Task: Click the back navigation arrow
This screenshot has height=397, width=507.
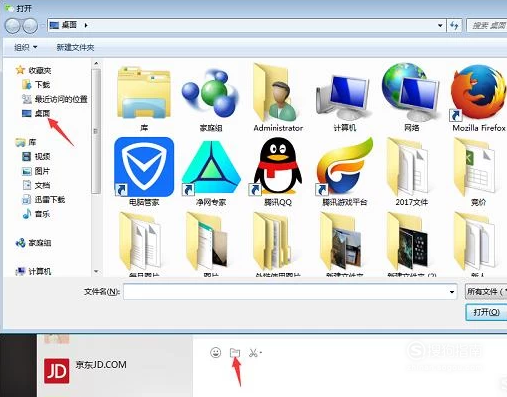Action: coord(13,26)
